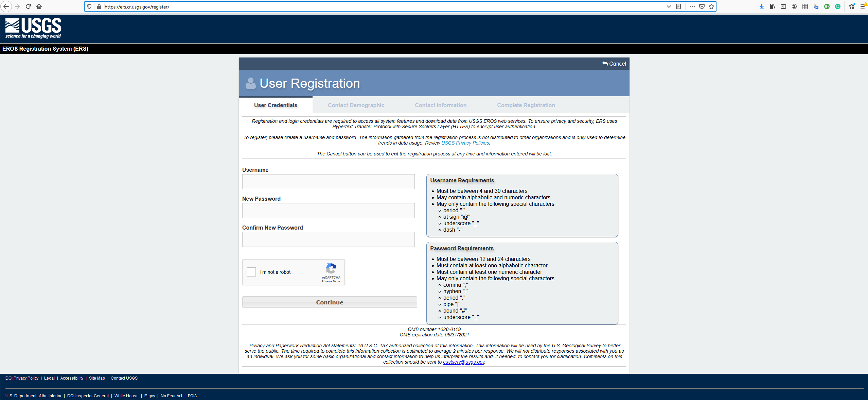The height and width of the screenshot is (400, 868).
Task: Click the reload page icon
Action: click(x=29, y=6)
